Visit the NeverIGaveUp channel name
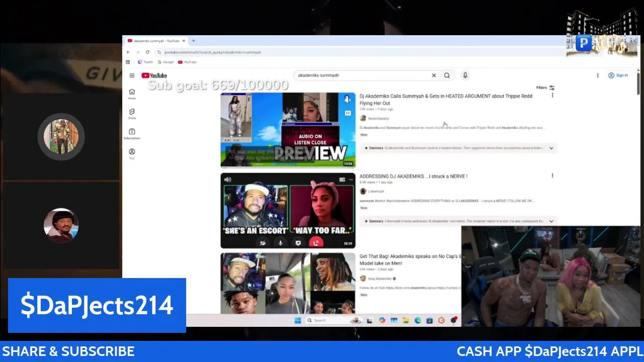Image resolution: width=644 pixels, height=362 pixels. 378,119
